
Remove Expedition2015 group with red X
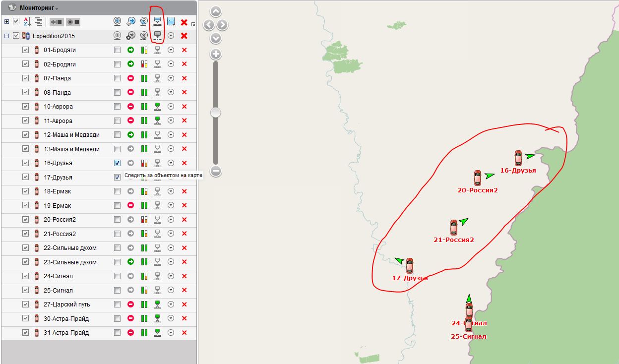point(184,36)
